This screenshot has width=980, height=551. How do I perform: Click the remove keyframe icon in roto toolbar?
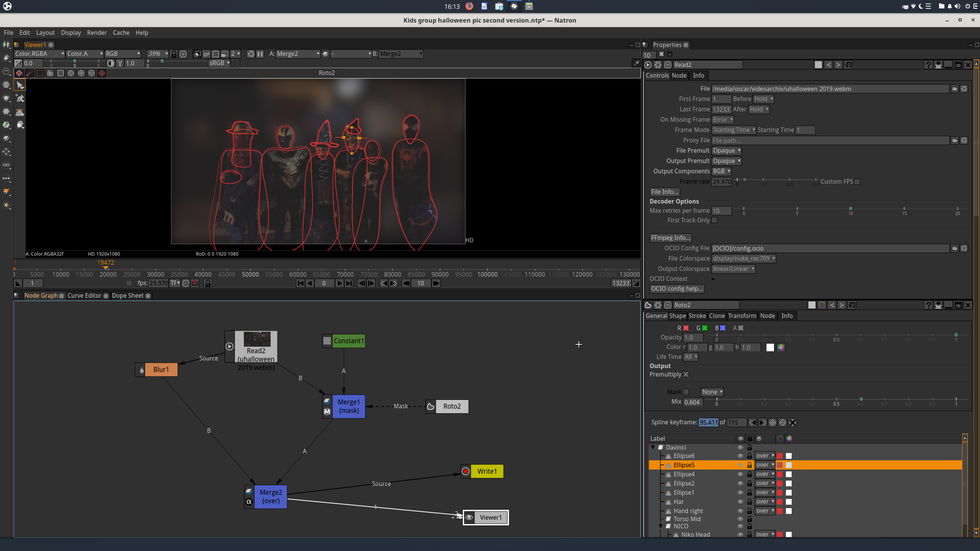(x=91, y=73)
